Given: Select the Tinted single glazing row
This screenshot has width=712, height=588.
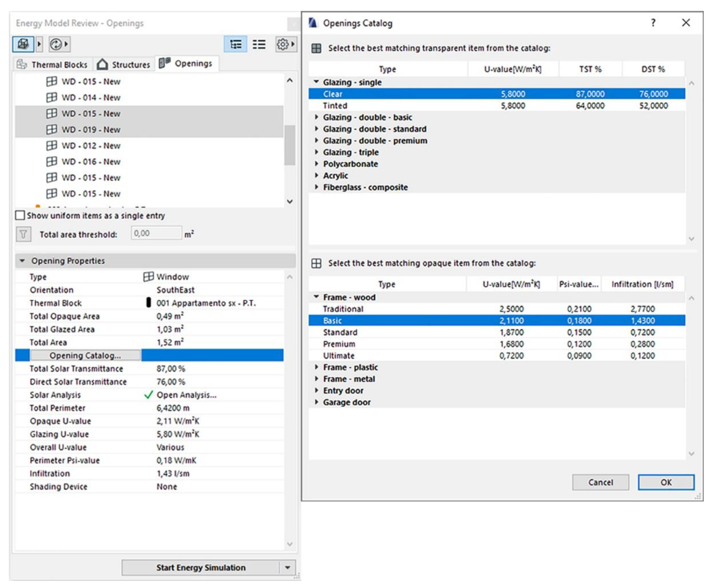Looking at the screenshot, I should click(335, 106).
